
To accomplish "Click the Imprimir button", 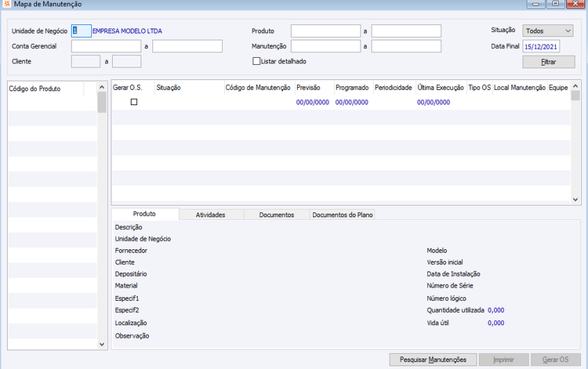I will (x=503, y=360).
